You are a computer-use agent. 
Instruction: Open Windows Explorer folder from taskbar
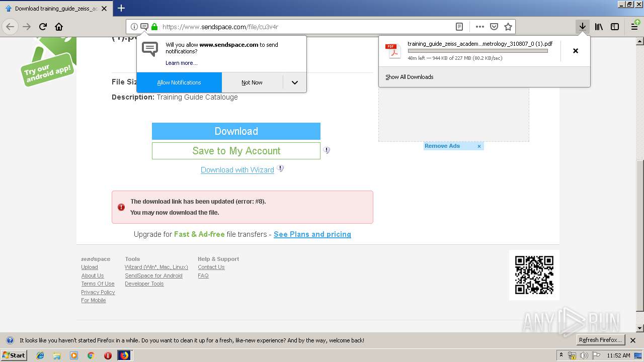point(57,355)
